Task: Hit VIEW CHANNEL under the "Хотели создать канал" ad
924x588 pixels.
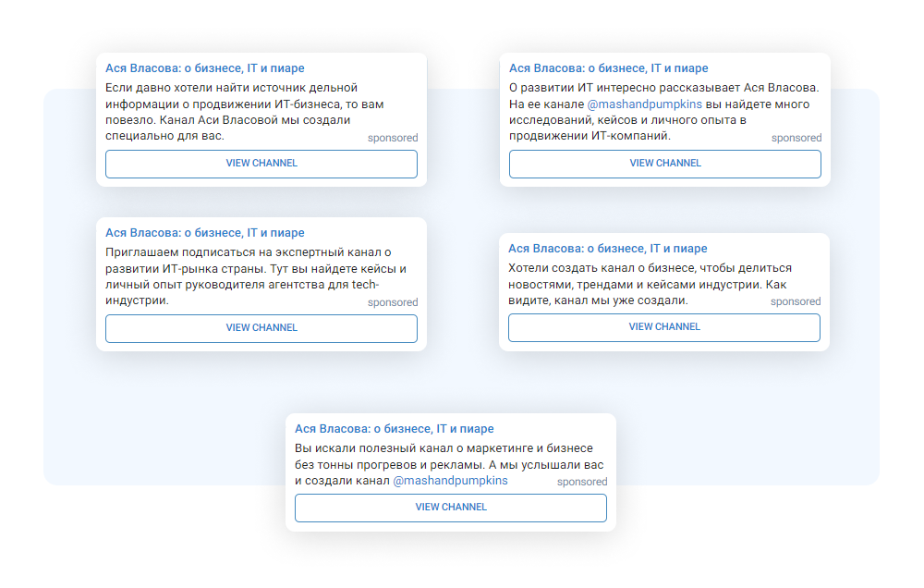Action: (664, 327)
